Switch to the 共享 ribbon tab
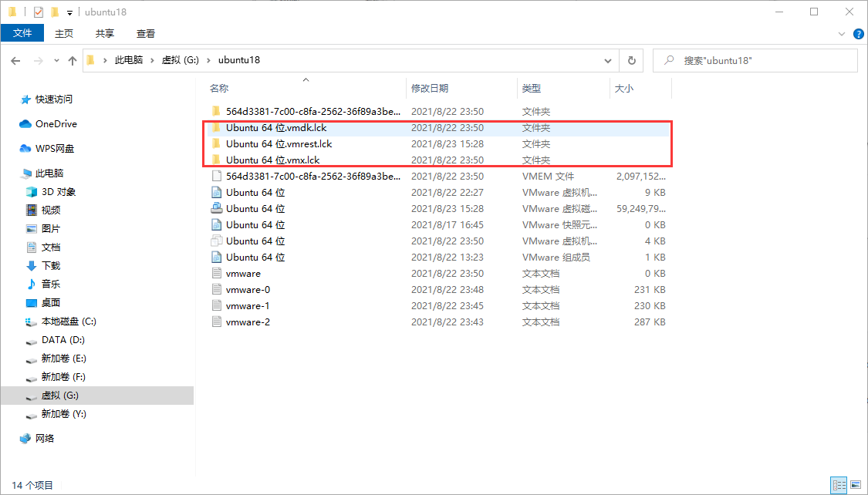The image size is (868, 495). point(105,34)
